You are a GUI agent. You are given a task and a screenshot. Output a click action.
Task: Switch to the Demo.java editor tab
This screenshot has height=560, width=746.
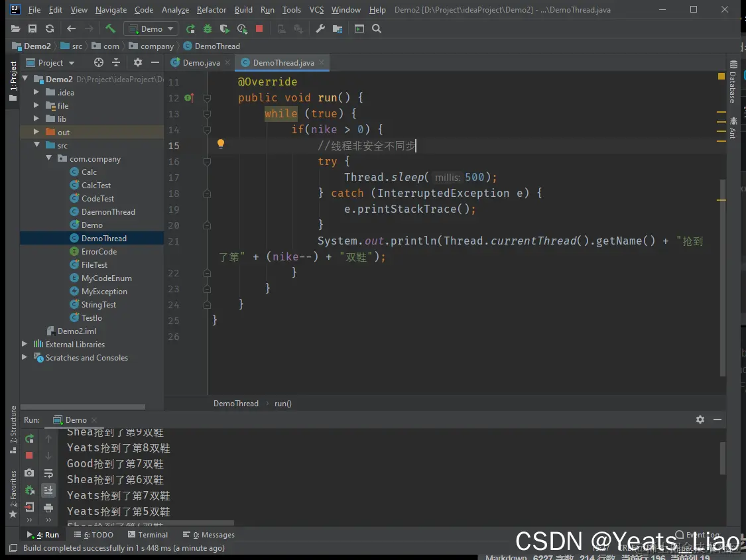201,63
